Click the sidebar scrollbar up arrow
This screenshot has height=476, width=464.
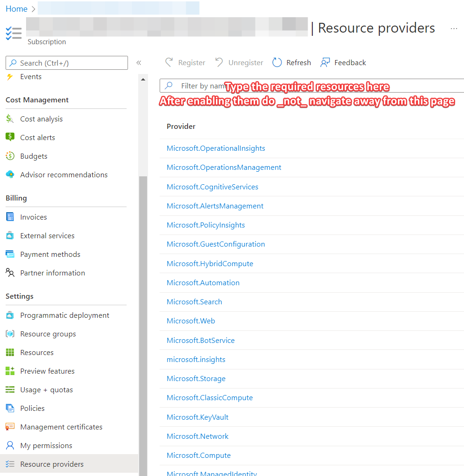coord(143,80)
